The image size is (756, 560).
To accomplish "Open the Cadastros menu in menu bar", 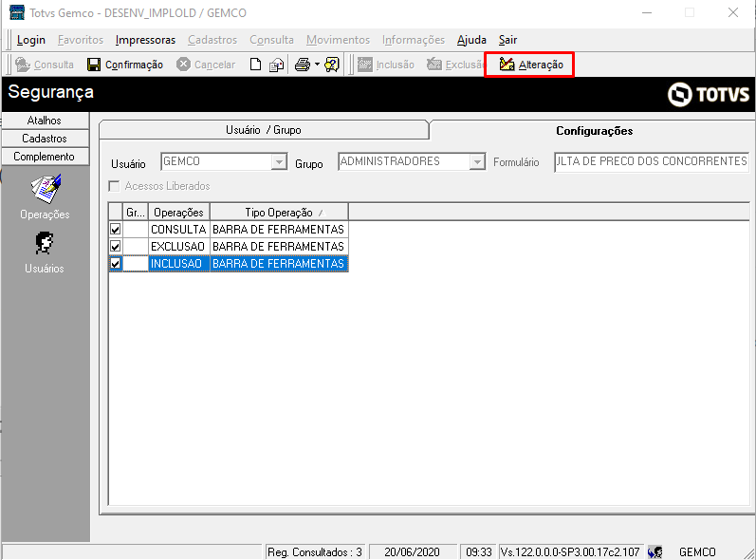I will 212,40.
